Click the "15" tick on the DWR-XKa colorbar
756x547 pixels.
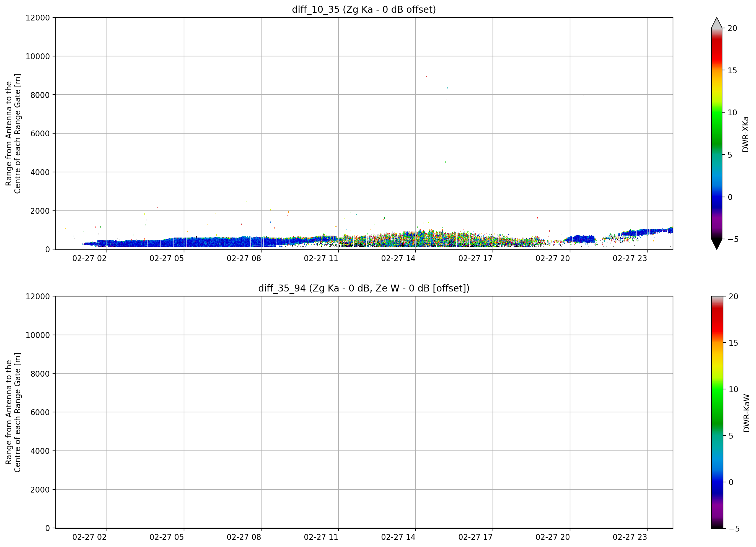coord(732,71)
